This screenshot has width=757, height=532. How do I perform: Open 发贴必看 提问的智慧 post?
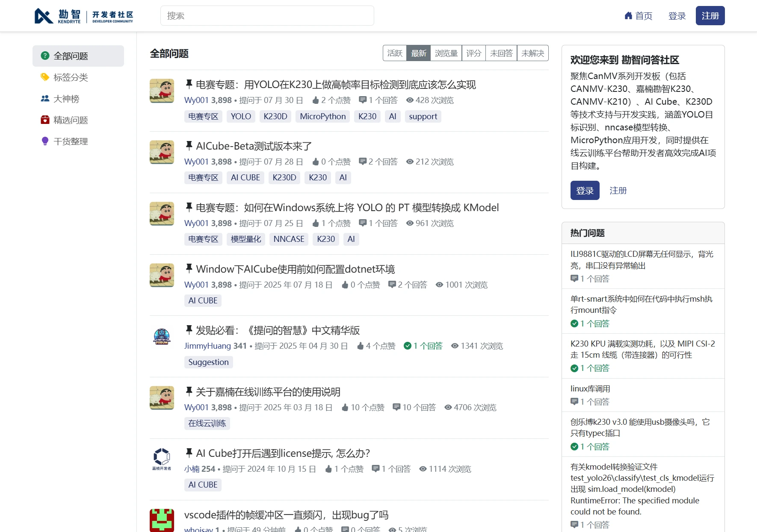[278, 330]
